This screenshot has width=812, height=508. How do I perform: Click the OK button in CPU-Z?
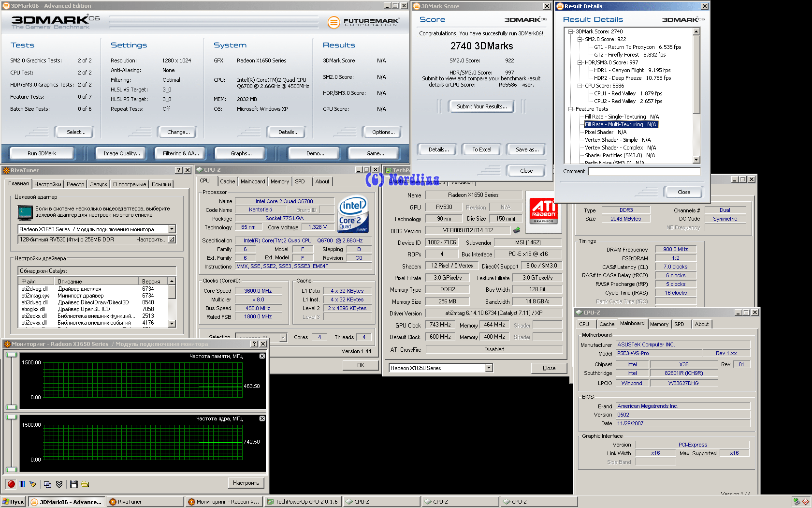[x=361, y=365]
